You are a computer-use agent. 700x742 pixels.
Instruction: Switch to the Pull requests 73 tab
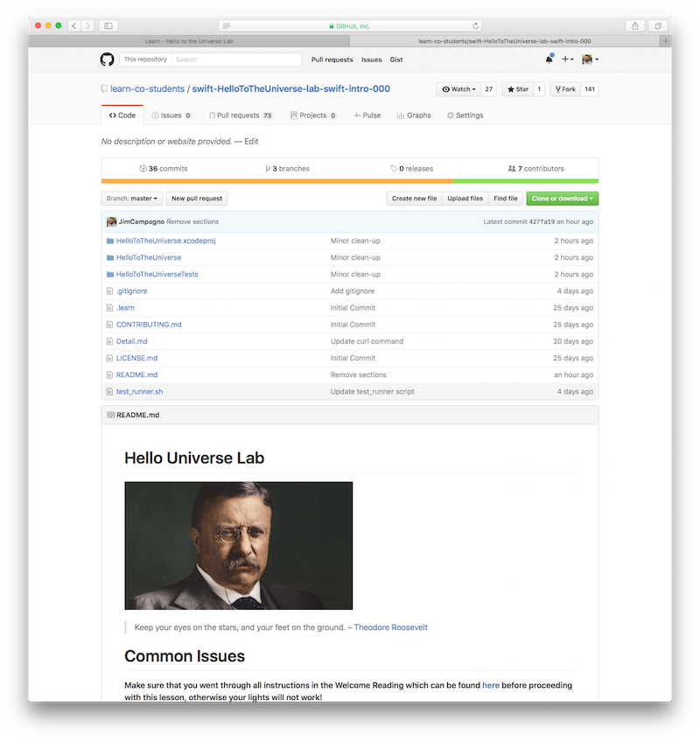click(241, 115)
